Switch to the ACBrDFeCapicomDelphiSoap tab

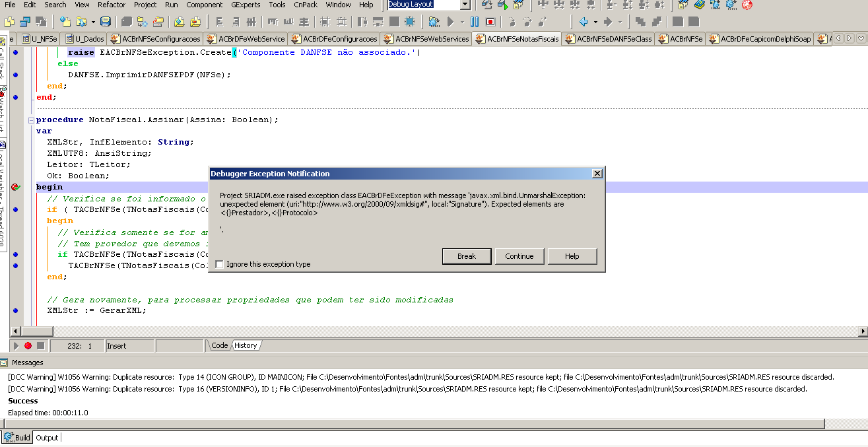(760, 39)
